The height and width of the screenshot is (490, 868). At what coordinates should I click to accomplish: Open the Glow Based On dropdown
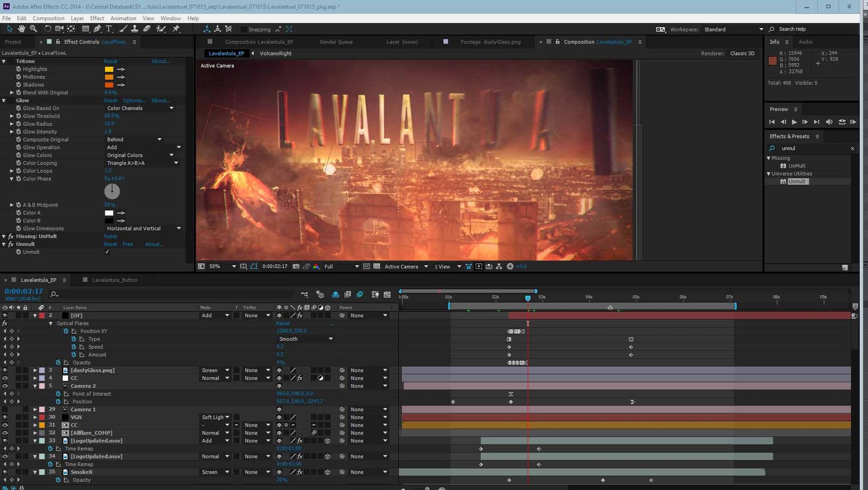(140, 108)
